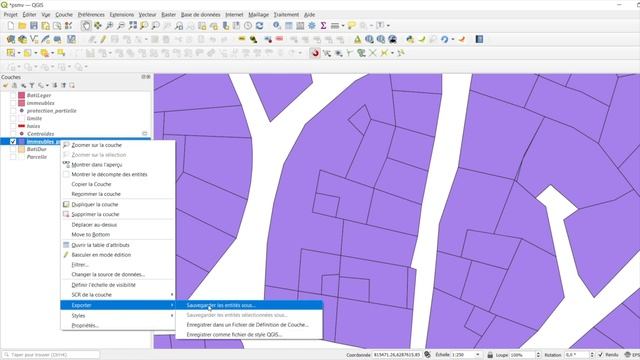The image size is (640, 360).
Task: Open layer Propriétés…
Action: [118, 325]
